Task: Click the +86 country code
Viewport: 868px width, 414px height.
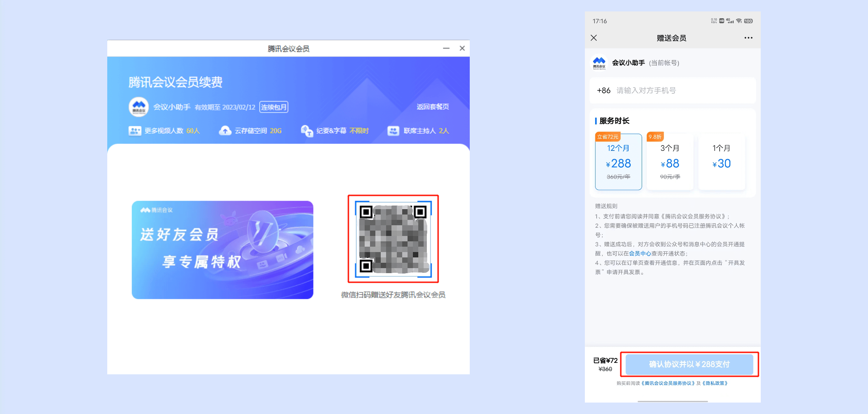Action: click(x=603, y=90)
